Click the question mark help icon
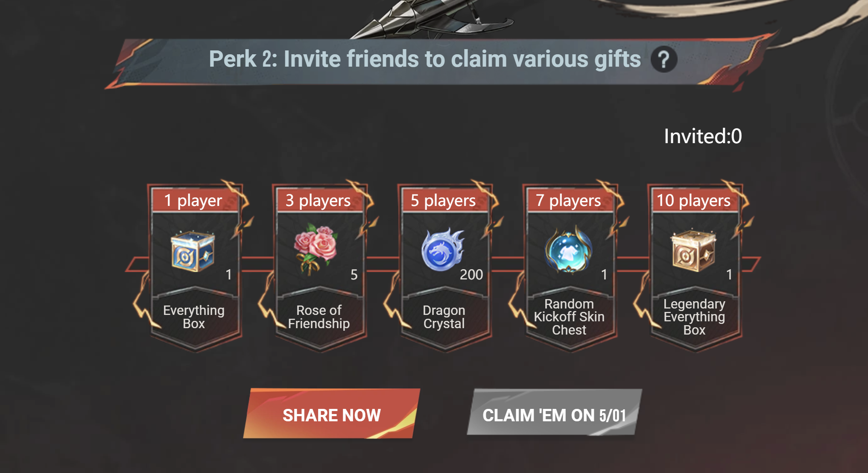Screen dimensions: 868x473 pos(663,59)
